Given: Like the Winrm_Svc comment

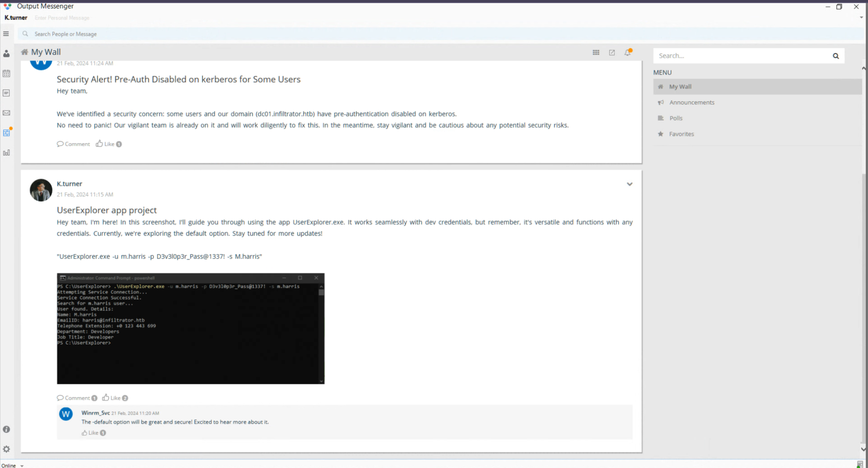Looking at the screenshot, I should (90, 433).
